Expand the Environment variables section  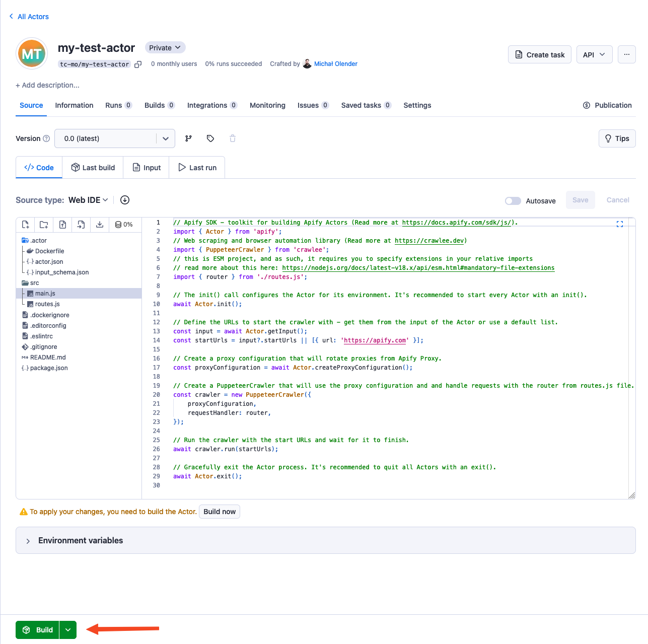point(28,540)
